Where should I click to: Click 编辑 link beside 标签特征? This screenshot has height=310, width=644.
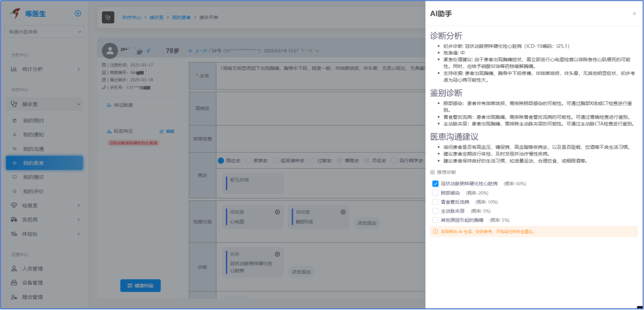(167, 131)
